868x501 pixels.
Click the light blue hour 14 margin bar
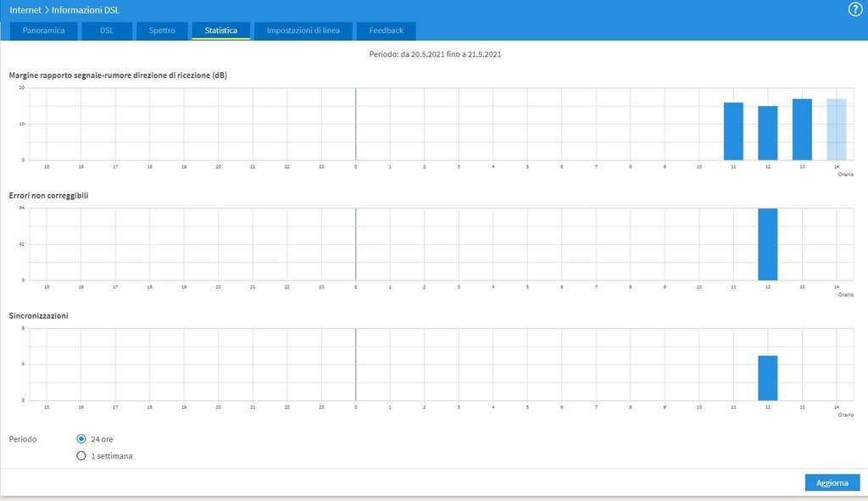836,130
